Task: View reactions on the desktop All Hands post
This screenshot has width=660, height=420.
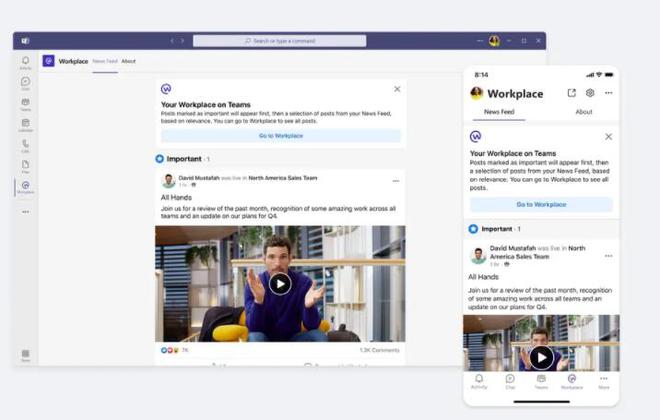Action: tap(174, 350)
